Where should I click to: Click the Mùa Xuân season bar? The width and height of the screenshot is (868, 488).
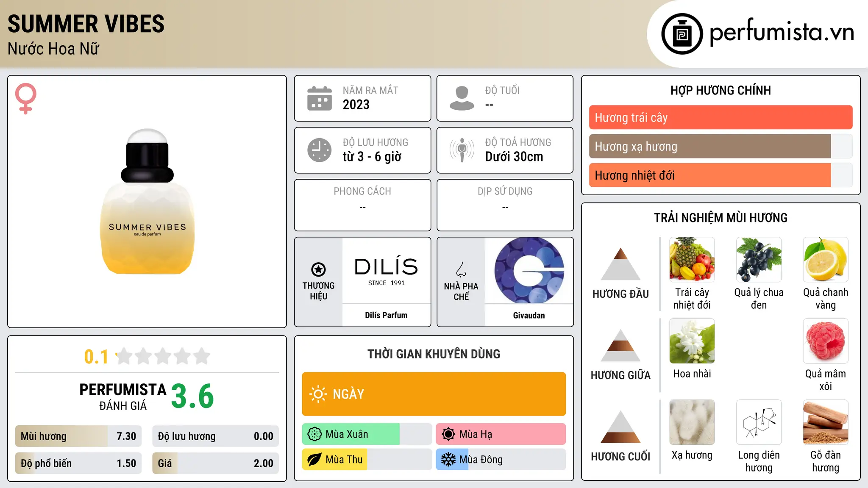(367, 434)
